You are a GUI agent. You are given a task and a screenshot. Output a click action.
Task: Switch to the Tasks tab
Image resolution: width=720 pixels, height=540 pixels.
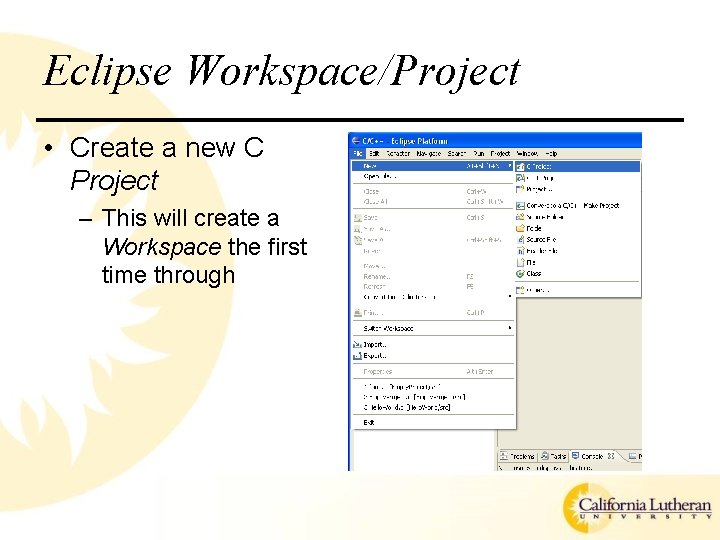[x=553, y=456]
